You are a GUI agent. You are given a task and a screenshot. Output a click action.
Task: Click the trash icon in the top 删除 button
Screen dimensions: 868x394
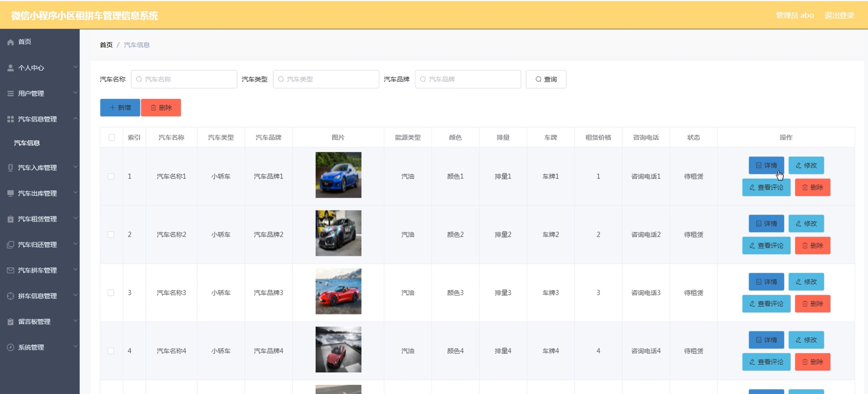pos(153,108)
